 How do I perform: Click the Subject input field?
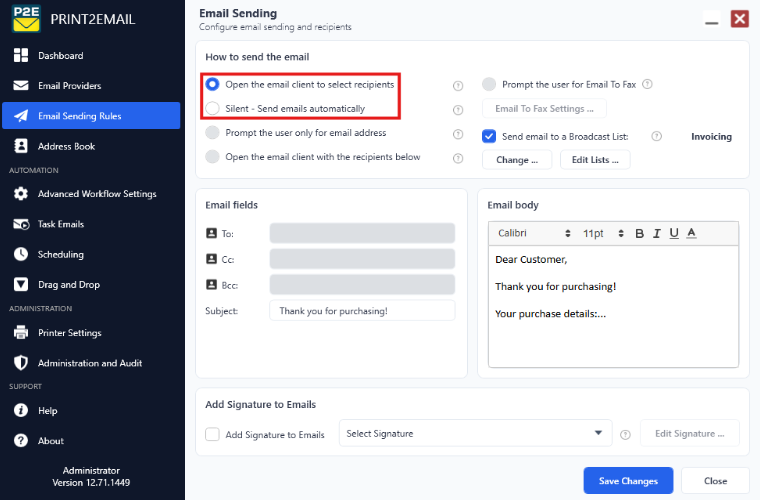click(x=362, y=311)
